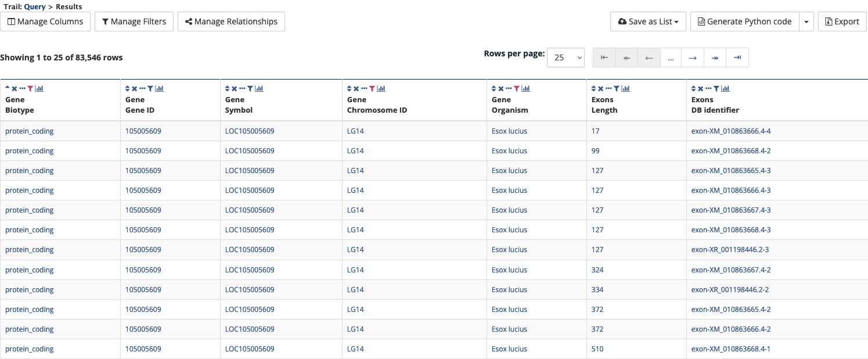Jump to the first page
Screen dimensions: 868x359
pyautogui.click(x=604, y=58)
